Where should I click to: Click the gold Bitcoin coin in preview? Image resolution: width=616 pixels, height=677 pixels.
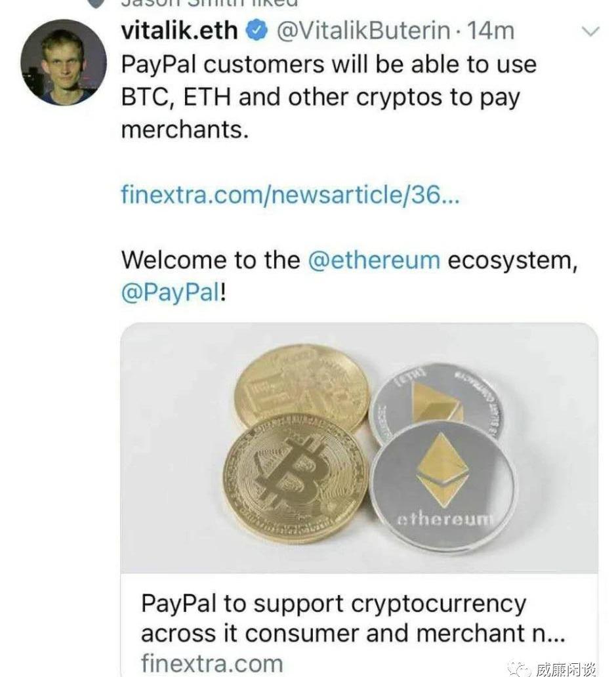click(296, 479)
